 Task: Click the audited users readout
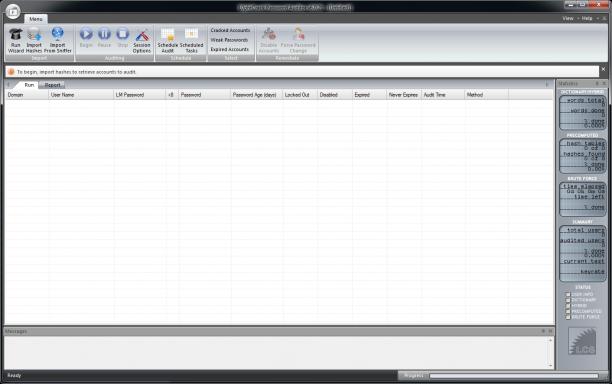[583, 242]
